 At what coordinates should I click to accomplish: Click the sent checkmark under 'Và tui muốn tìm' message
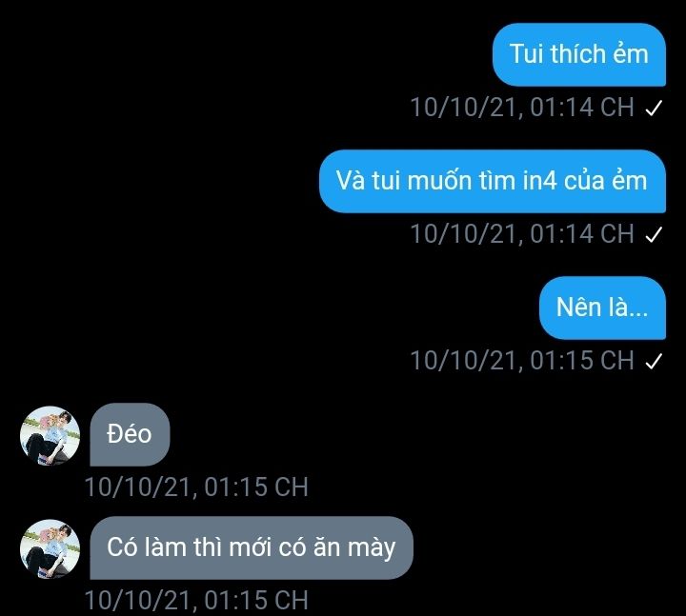click(x=654, y=235)
